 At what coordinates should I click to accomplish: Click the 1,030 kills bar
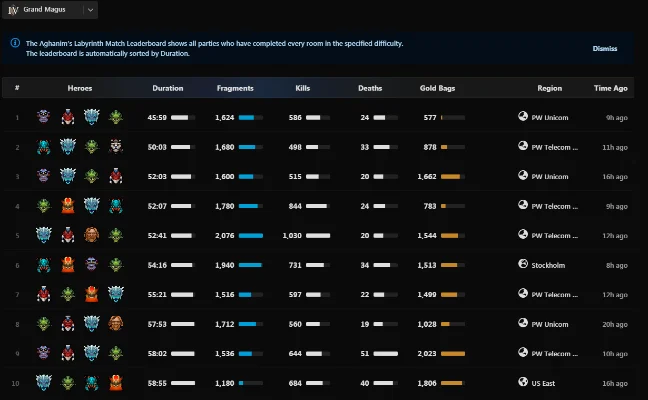[x=318, y=236]
